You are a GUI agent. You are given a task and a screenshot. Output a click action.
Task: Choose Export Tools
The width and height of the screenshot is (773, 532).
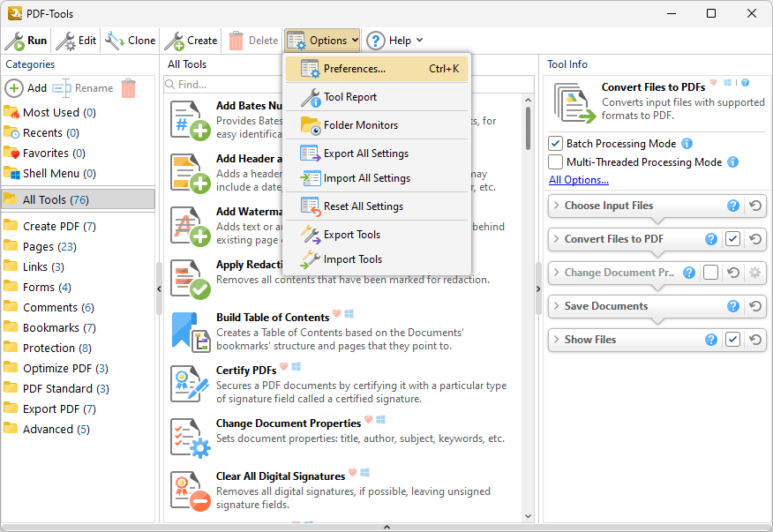(x=377, y=235)
